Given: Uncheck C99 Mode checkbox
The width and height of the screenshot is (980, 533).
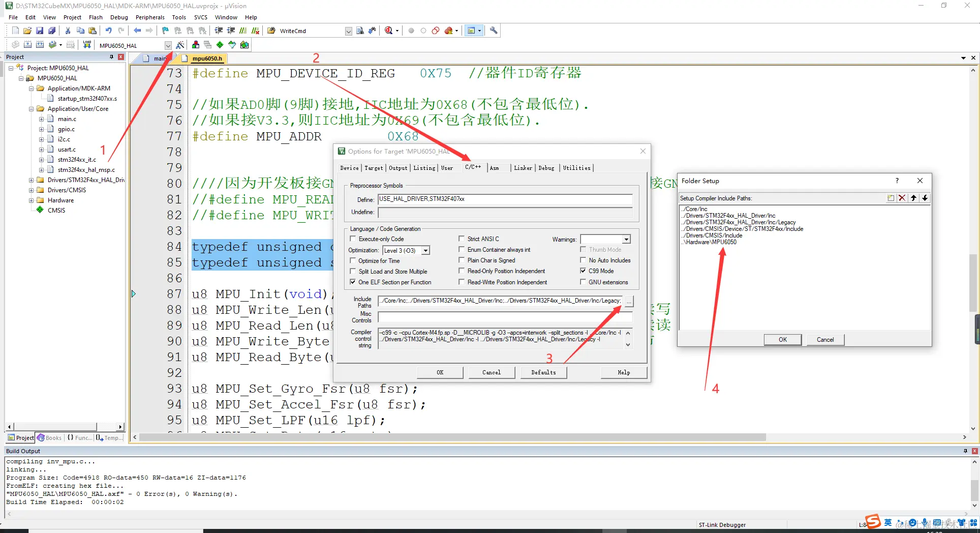Looking at the screenshot, I should [583, 271].
